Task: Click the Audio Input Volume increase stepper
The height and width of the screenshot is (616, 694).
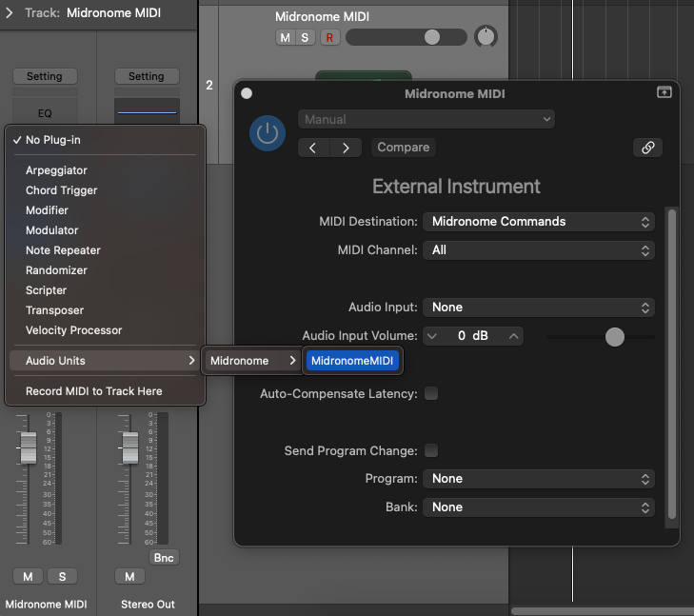Action: coord(514,336)
